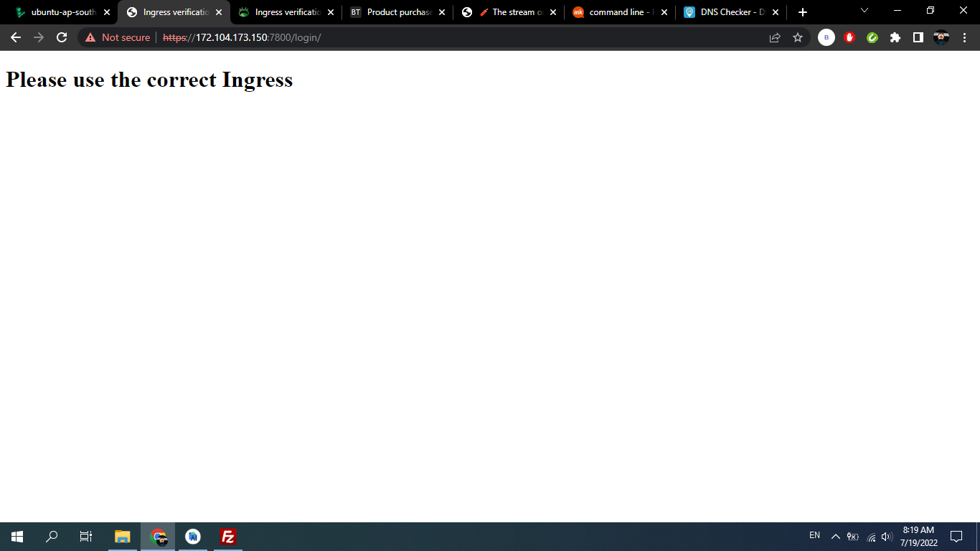Close the active Ingress verification tab

click(219, 12)
